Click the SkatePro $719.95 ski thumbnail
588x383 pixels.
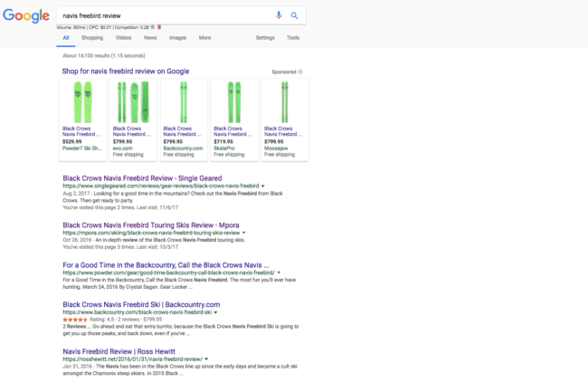pos(234,101)
